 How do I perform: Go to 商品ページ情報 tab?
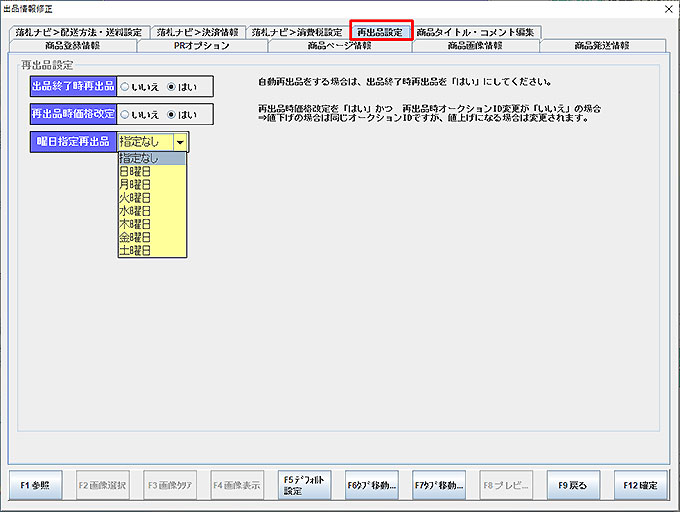(x=340, y=46)
